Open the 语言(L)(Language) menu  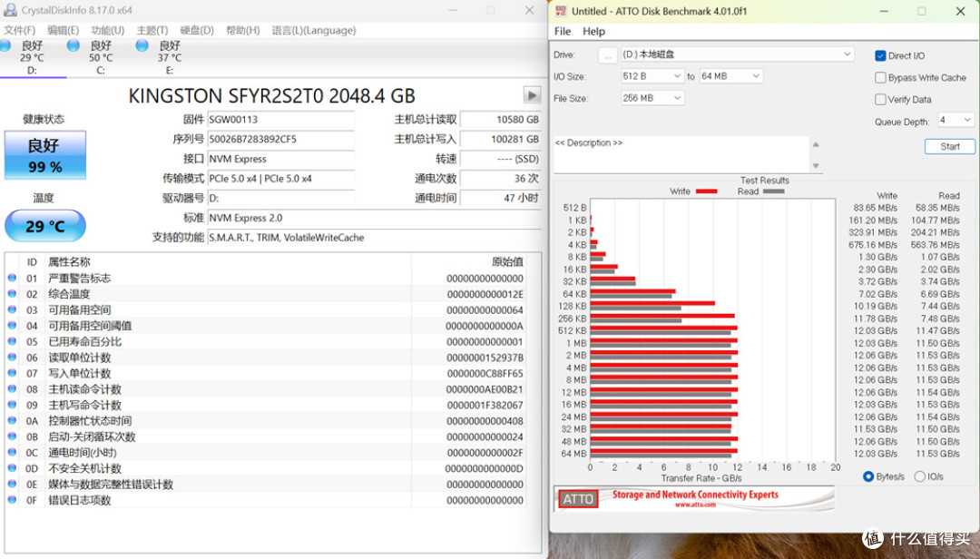tap(314, 30)
